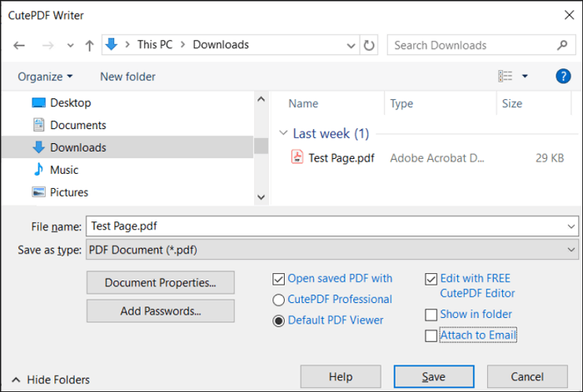
Task: Open the Organize menu
Action: pyautogui.click(x=45, y=77)
